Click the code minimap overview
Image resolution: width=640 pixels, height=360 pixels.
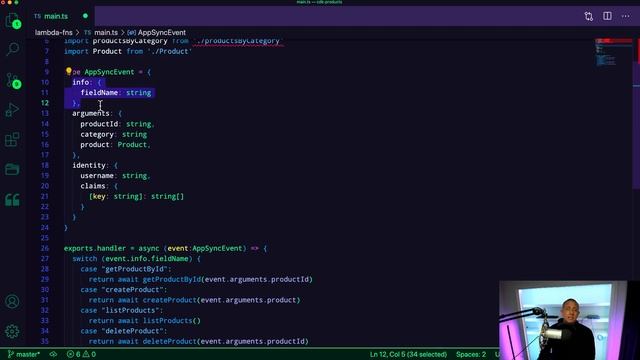[614, 53]
